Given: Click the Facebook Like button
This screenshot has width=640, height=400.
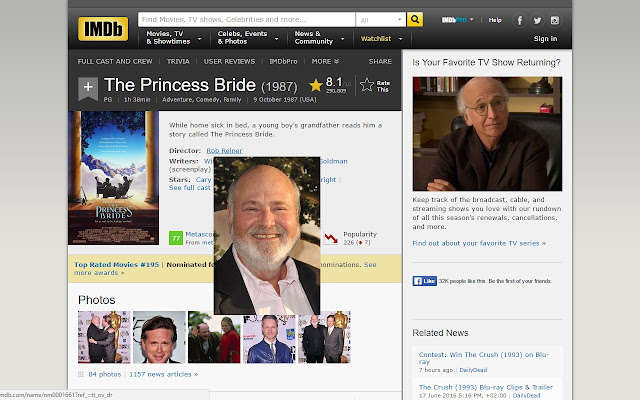Looking at the screenshot, I should coord(424,281).
